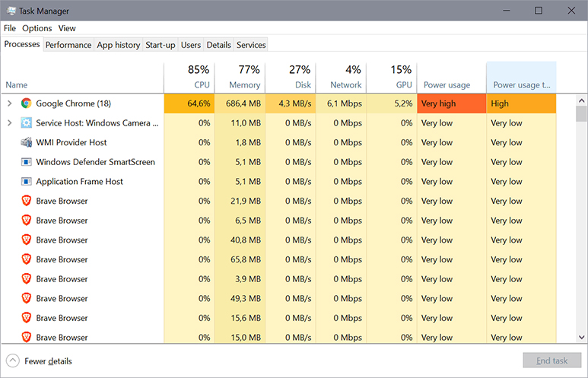Click the first Brave Browser lion icon
The width and height of the screenshot is (588, 378).
26,201
